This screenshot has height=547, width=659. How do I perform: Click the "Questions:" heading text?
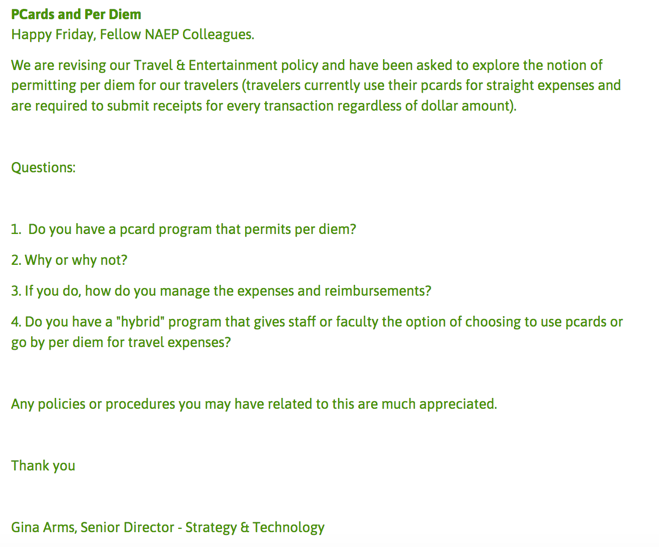43,167
